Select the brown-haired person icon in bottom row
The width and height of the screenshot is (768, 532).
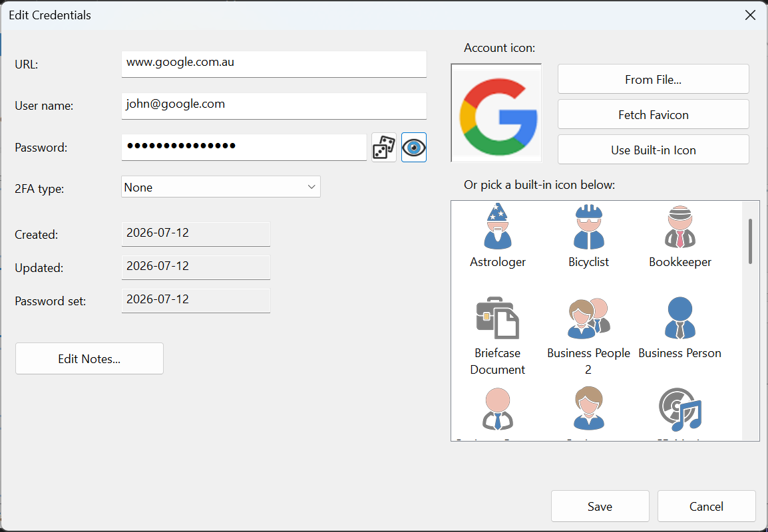(589, 409)
